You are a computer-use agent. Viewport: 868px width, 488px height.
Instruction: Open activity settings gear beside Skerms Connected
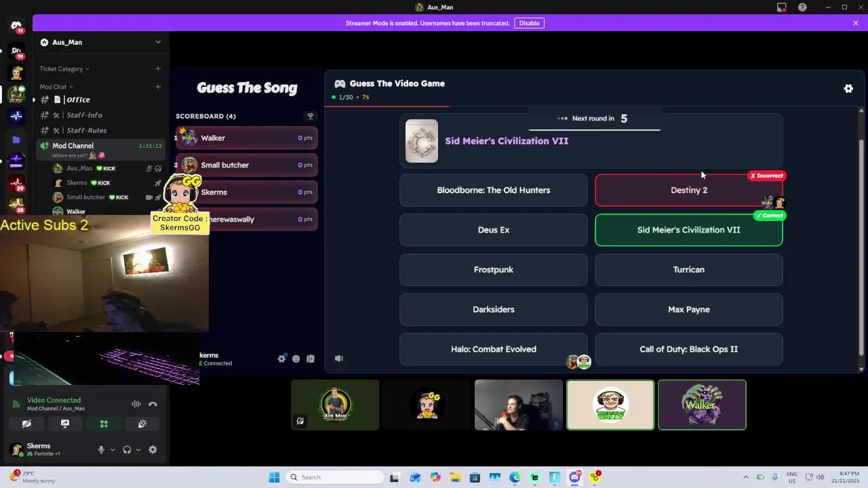coord(282,359)
